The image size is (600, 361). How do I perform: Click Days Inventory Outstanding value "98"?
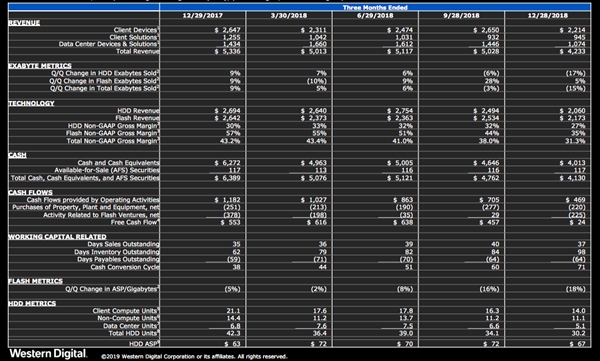pyautogui.click(x=581, y=252)
